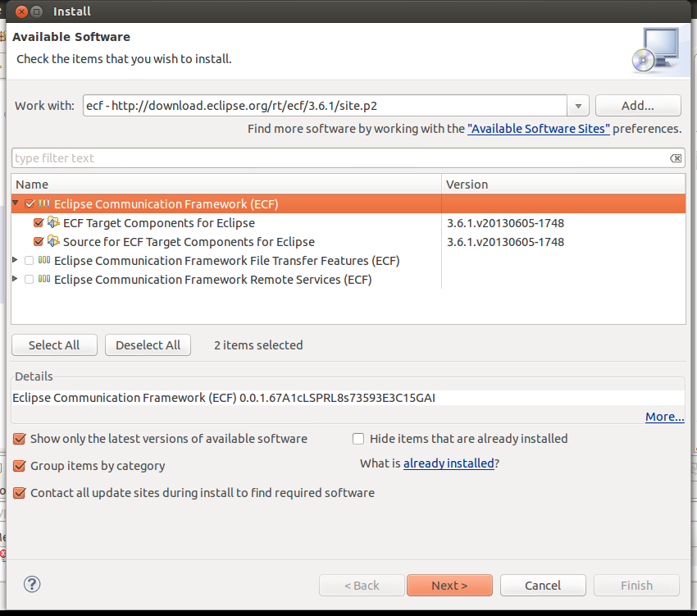Expand the Remote Services (ECF) node

point(15,279)
